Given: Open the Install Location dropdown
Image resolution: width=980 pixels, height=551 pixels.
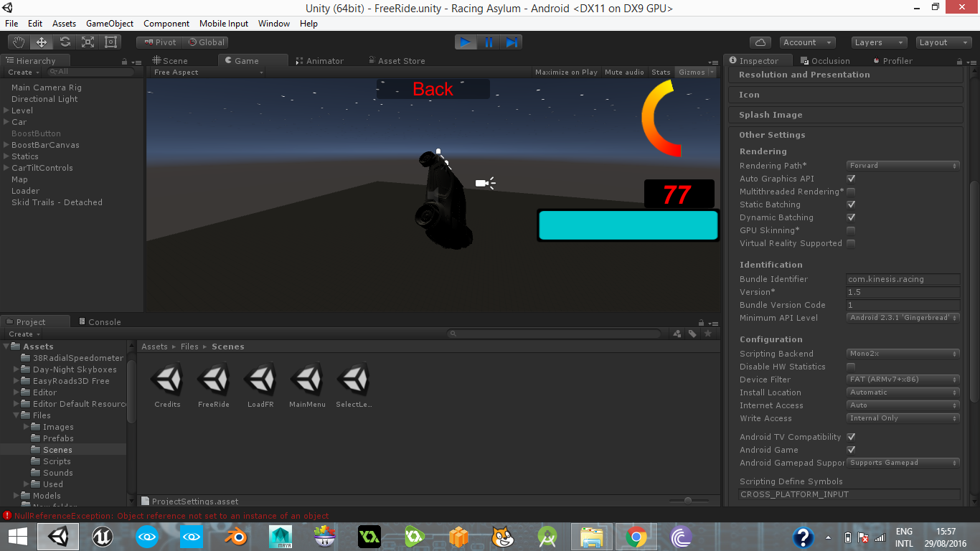Looking at the screenshot, I should [x=903, y=392].
